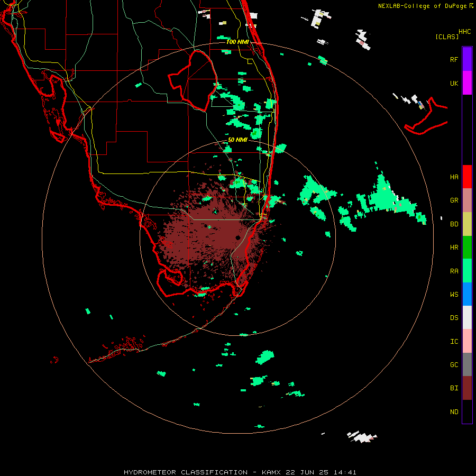Click the 'WS' legend label
Viewport: 476px width, 476px height.
tap(454, 295)
